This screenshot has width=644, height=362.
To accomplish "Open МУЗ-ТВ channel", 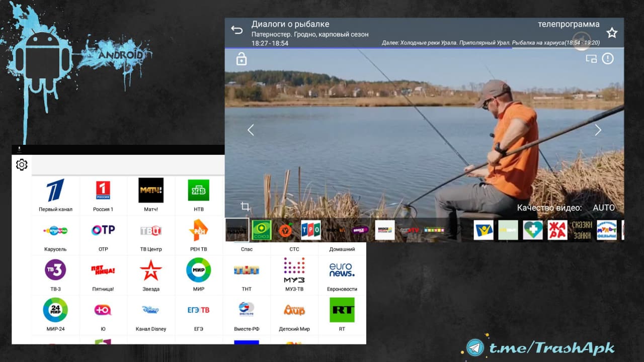I will [294, 275].
